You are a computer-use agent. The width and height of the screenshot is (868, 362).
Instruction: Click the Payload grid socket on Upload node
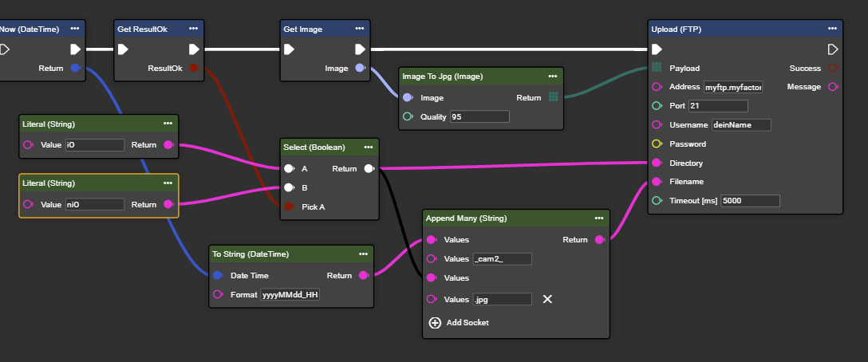coord(657,69)
